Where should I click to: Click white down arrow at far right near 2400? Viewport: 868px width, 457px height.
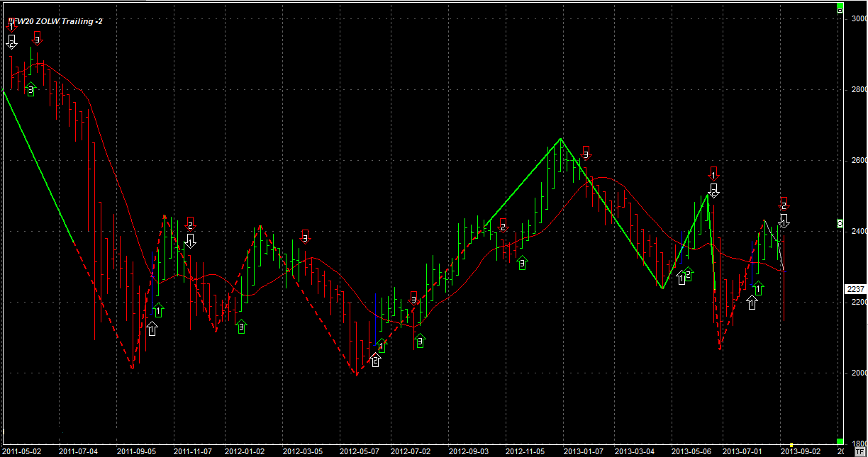(x=784, y=220)
